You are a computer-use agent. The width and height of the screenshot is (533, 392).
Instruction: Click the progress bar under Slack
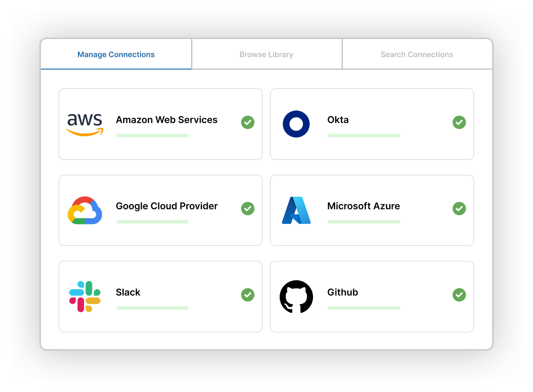click(x=152, y=308)
